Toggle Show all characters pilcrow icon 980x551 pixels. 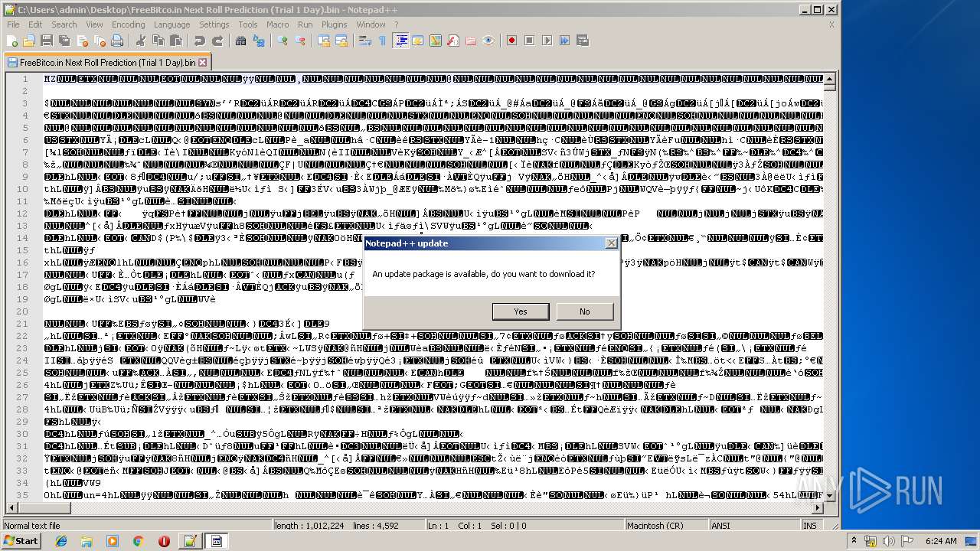tap(383, 41)
